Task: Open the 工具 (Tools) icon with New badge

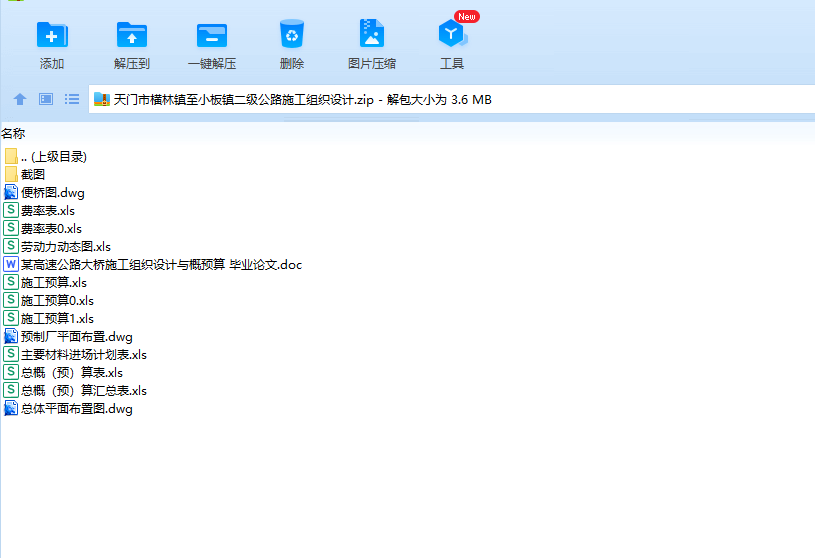Action: point(452,34)
